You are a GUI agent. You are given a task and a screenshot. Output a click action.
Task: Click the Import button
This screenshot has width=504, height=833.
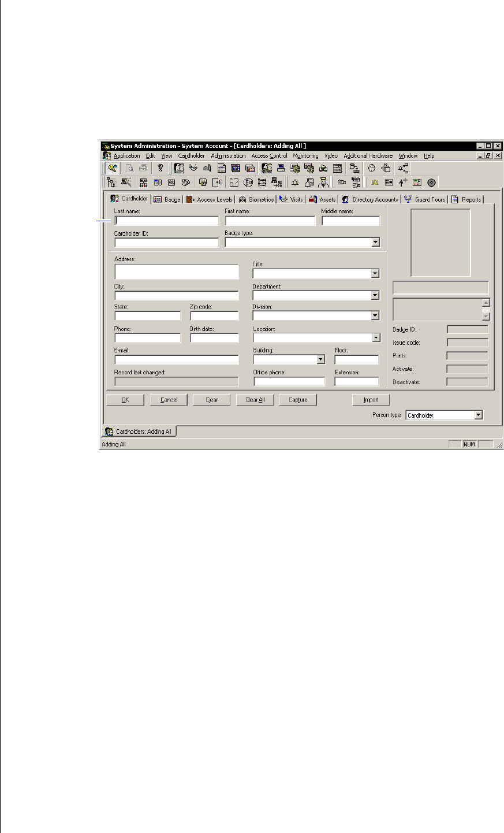point(371,400)
